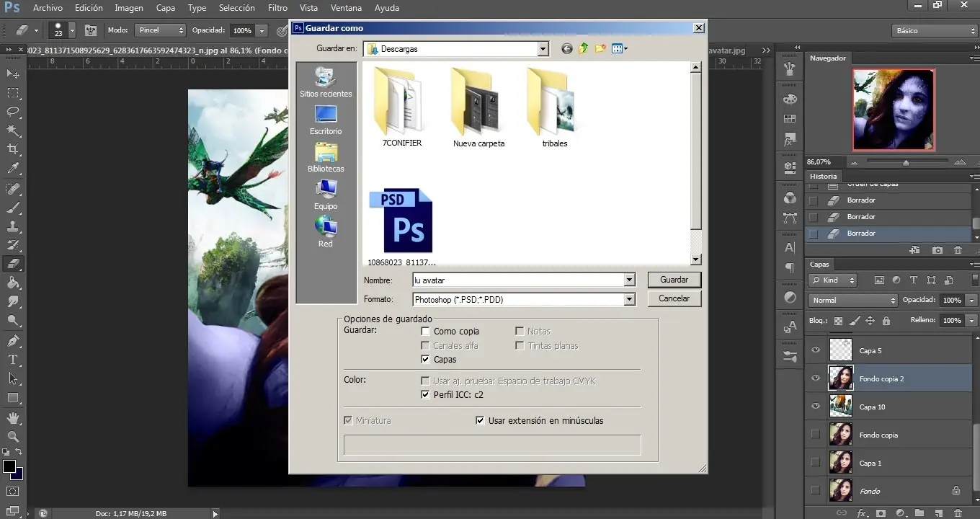The image size is (980, 519).
Task: Select the Clone Stamp tool
Action: coord(13,227)
